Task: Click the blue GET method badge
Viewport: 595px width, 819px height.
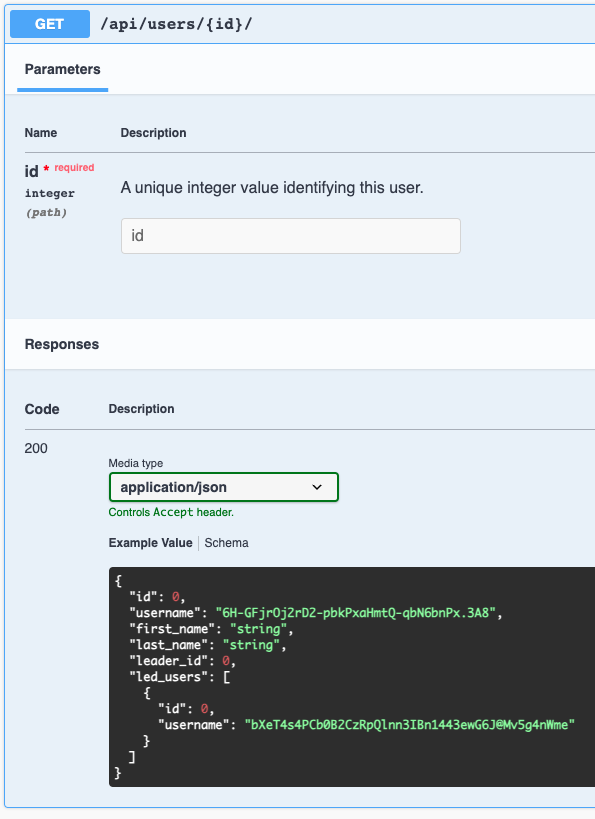Action: pos(50,24)
